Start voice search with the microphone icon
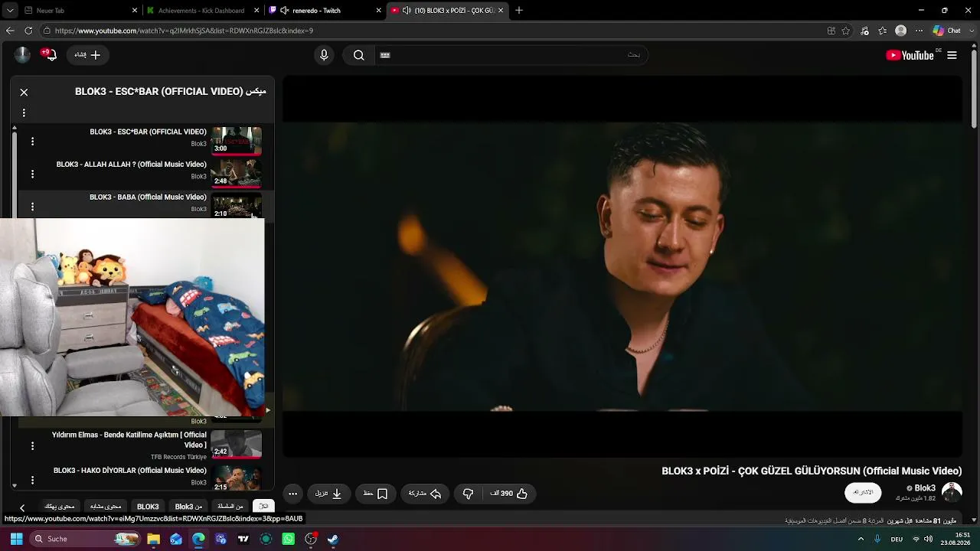This screenshot has height=551, width=980. point(324,55)
